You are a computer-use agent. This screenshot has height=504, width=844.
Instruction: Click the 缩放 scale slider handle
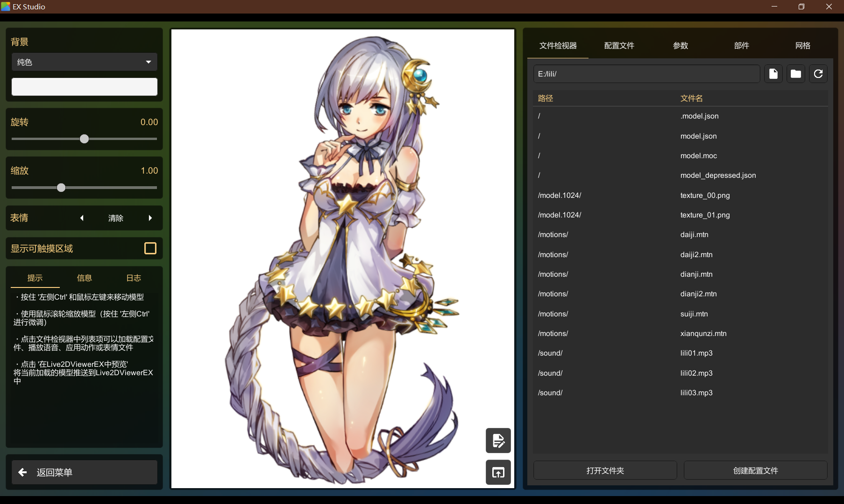pos(61,188)
